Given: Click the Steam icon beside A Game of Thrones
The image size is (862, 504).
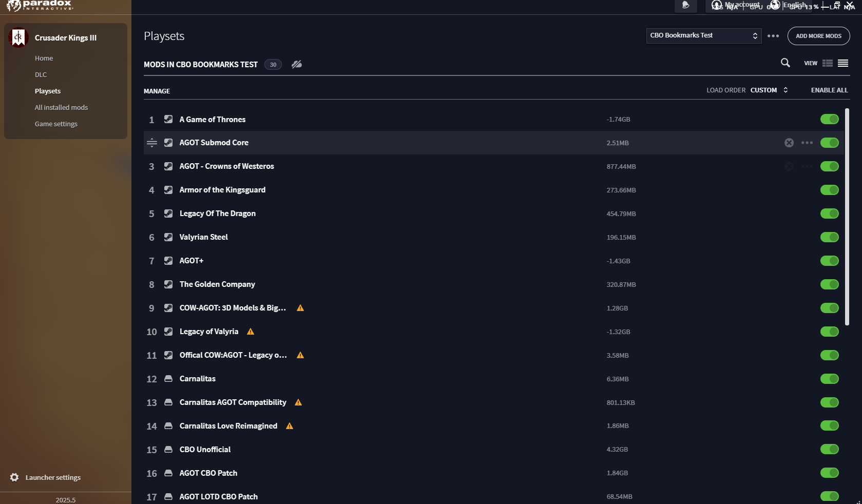Looking at the screenshot, I should (x=168, y=119).
